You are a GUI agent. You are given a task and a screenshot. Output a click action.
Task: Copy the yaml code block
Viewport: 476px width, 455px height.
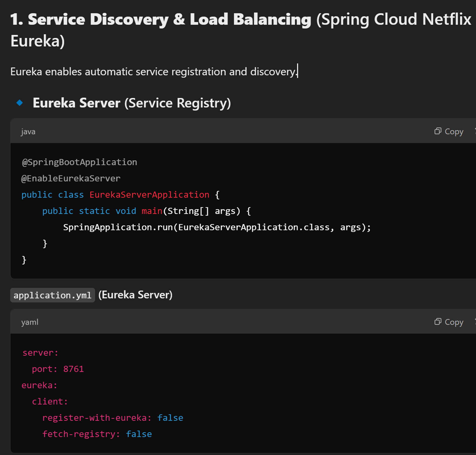click(x=449, y=322)
